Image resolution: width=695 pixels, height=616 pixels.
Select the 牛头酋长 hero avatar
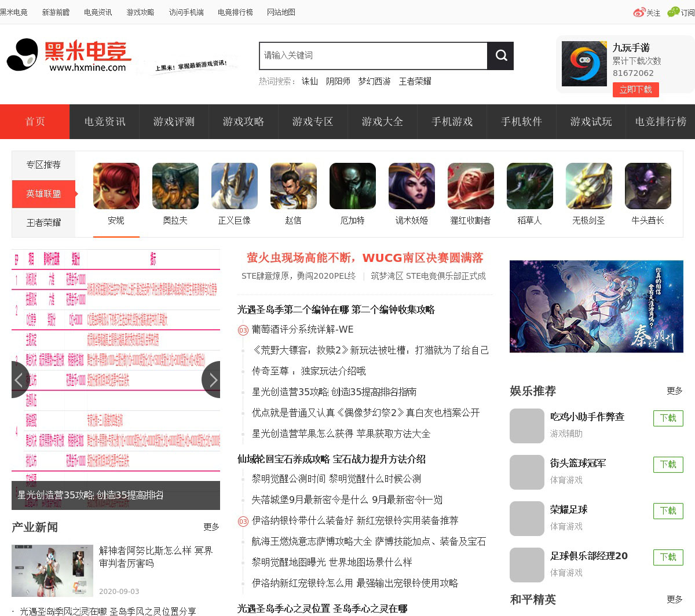pyautogui.click(x=648, y=186)
